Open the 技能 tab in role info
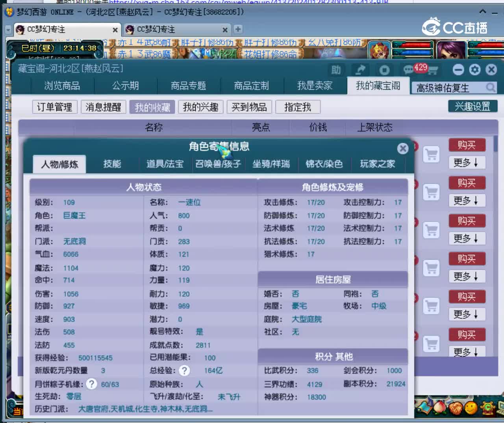504x423 pixels. (112, 164)
